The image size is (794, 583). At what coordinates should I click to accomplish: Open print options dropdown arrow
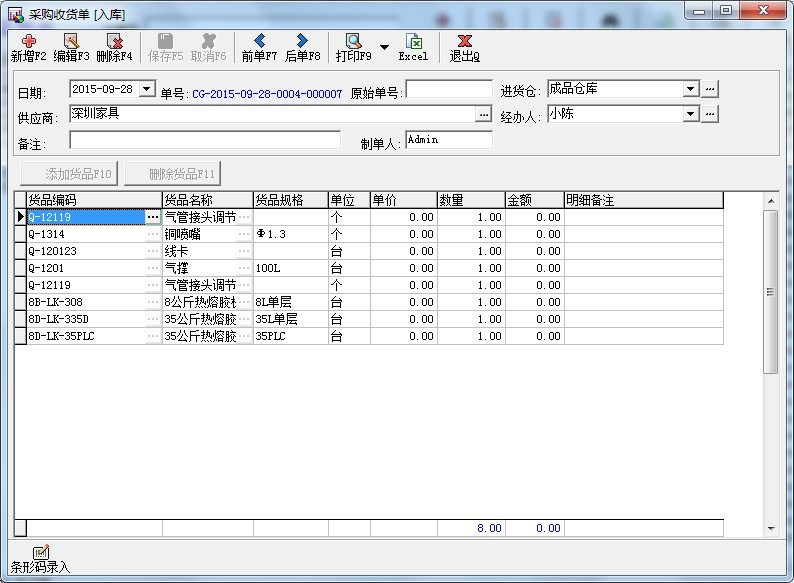(384, 47)
